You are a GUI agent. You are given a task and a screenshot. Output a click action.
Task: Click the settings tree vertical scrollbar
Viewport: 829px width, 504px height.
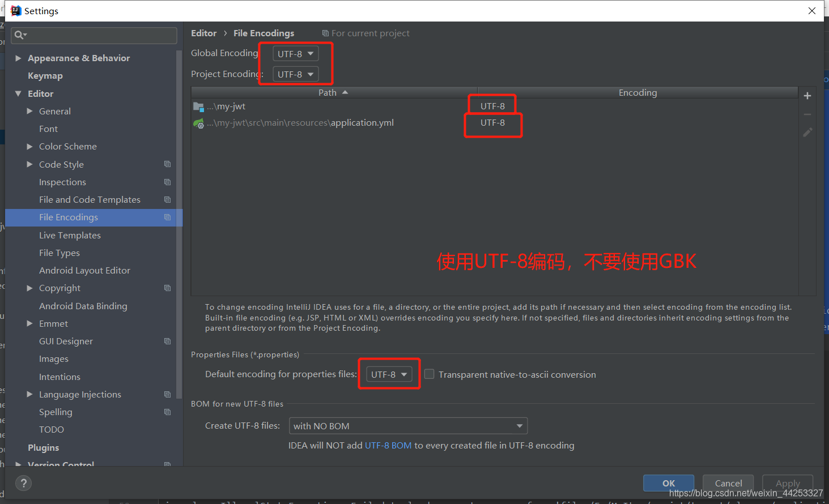pyautogui.click(x=179, y=224)
